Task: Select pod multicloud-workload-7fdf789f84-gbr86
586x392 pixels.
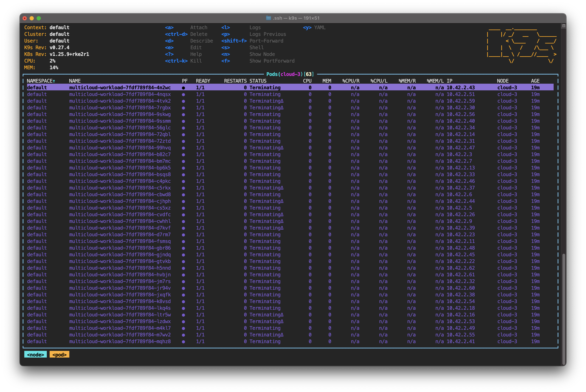Action: pos(290,248)
